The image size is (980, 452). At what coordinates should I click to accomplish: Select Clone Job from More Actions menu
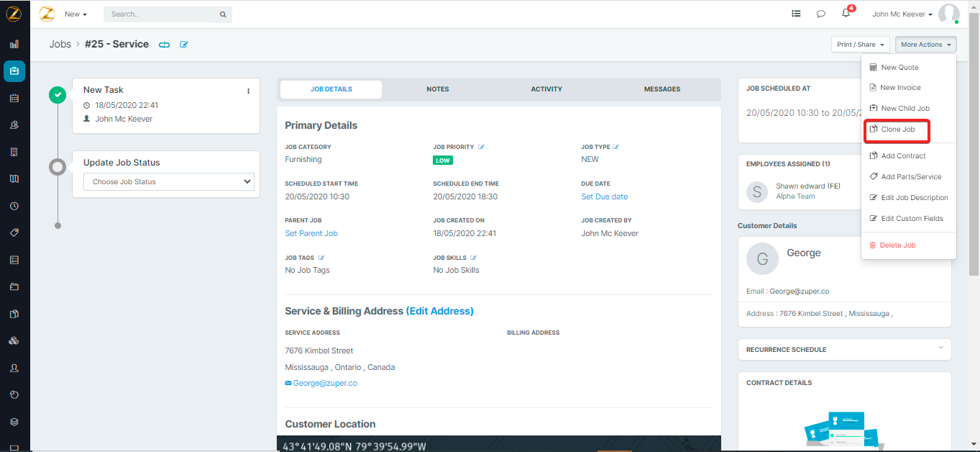coord(897,130)
